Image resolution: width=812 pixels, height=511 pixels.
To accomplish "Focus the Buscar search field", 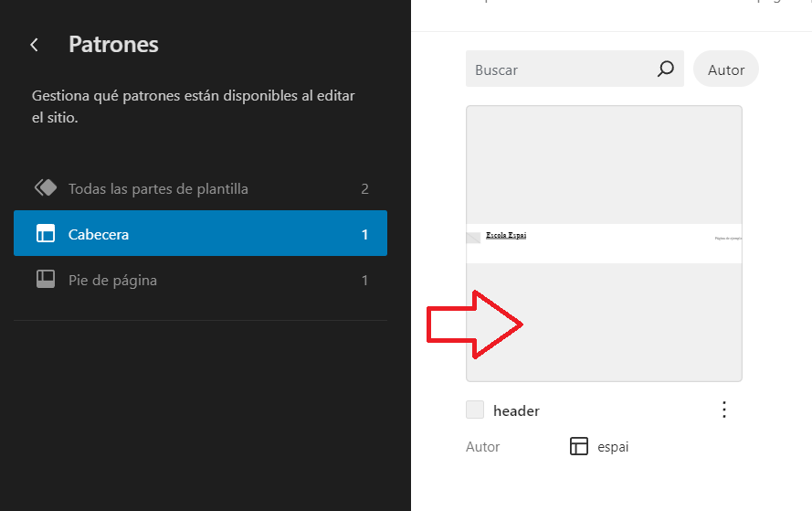I will point(557,69).
